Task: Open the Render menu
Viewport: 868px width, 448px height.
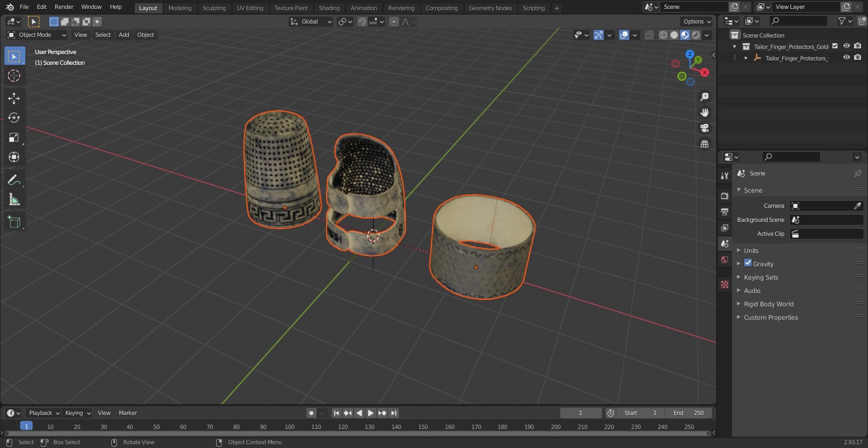Action: [x=64, y=7]
